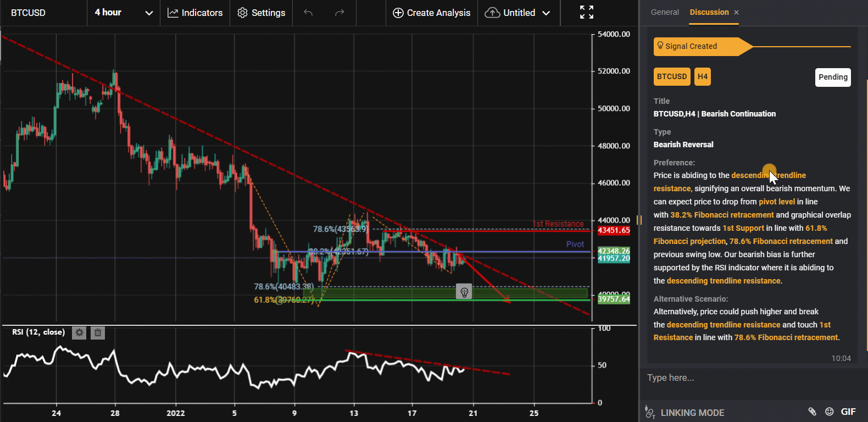Click inside the Type here message field
The width and height of the screenshot is (868, 422).
coord(753,378)
